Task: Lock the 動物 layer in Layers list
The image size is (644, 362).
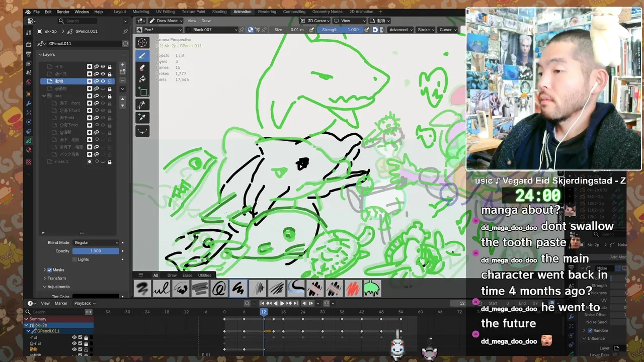Action: [109, 81]
